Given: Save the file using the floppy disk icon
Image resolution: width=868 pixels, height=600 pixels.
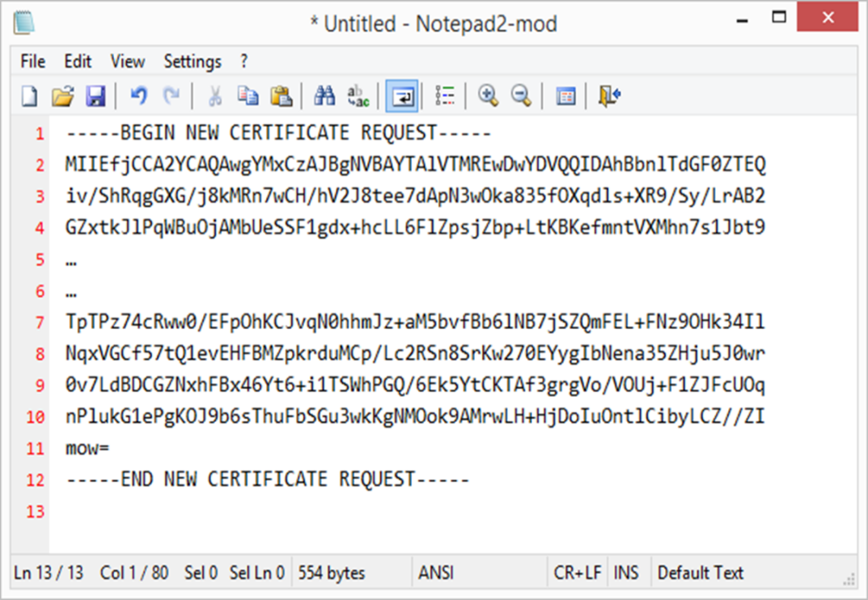Looking at the screenshot, I should point(95,96).
